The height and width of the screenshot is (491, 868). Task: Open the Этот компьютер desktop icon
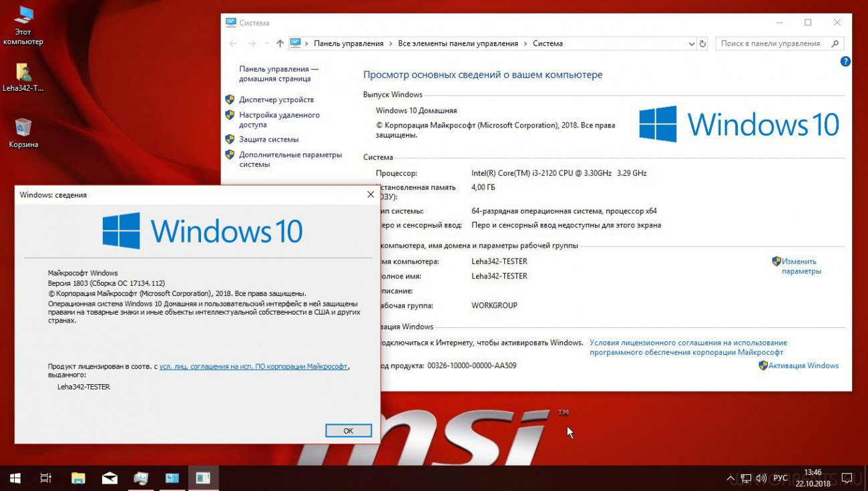coord(23,25)
